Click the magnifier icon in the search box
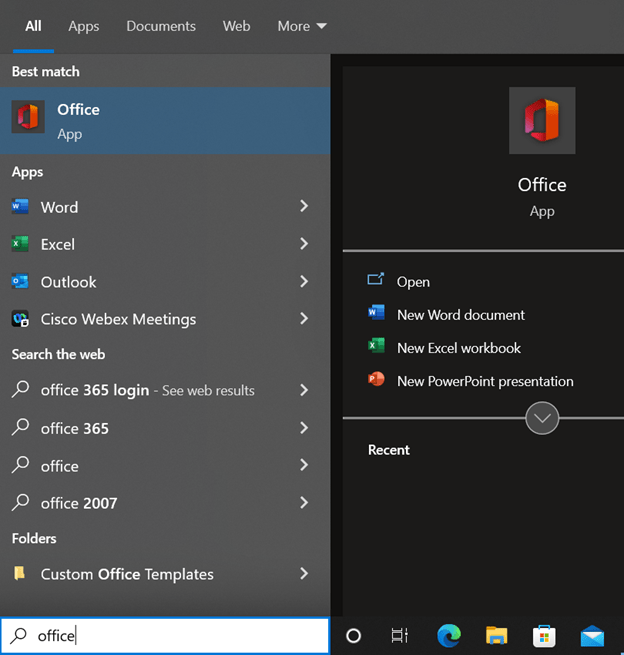The image size is (624, 655). click(18, 636)
